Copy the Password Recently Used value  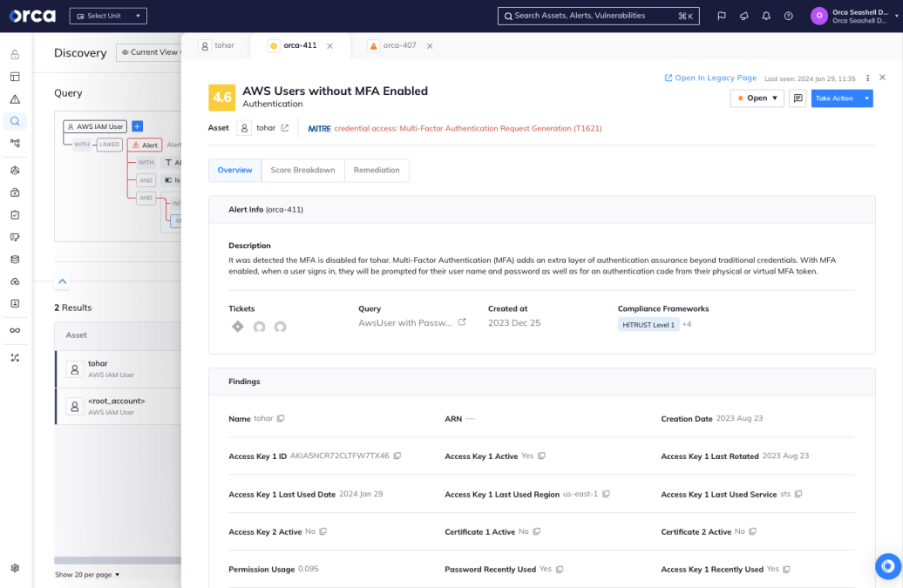pos(560,569)
